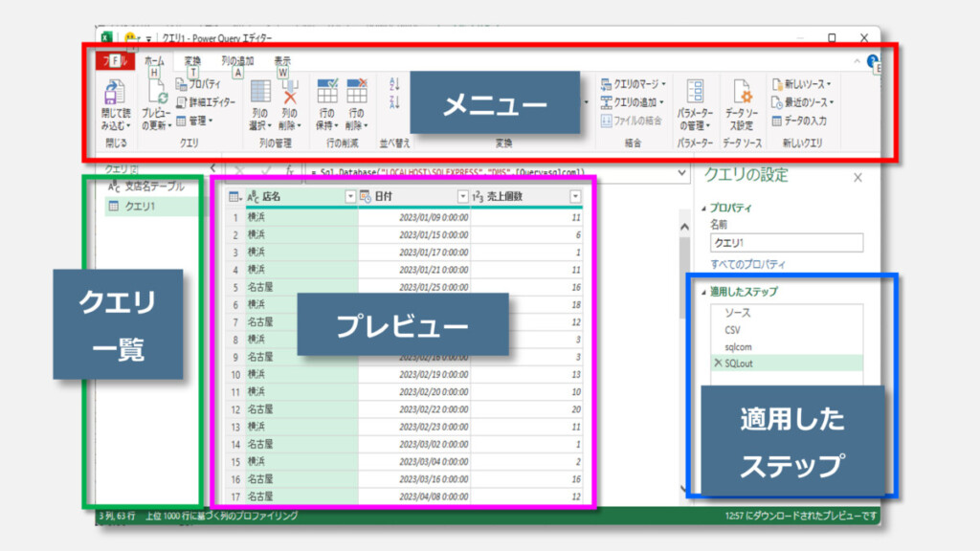Image resolution: width=980 pixels, height=551 pixels.
Task: Click the パラメーターの管理 icon
Action: click(696, 95)
